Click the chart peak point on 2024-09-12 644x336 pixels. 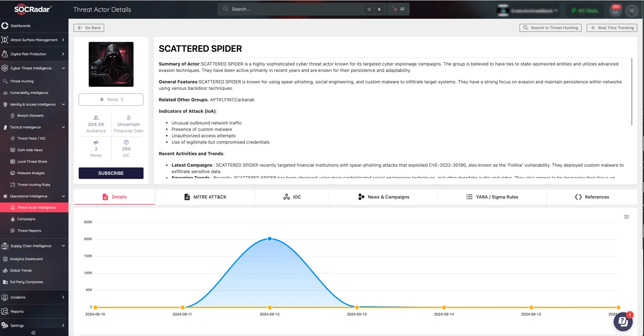pyautogui.click(x=270, y=239)
